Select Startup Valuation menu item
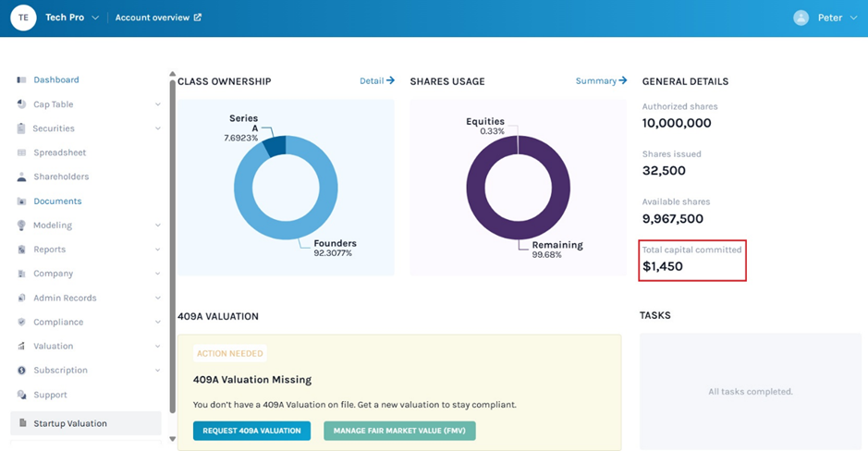The height and width of the screenshot is (451, 868). click(x=70, y=423)
